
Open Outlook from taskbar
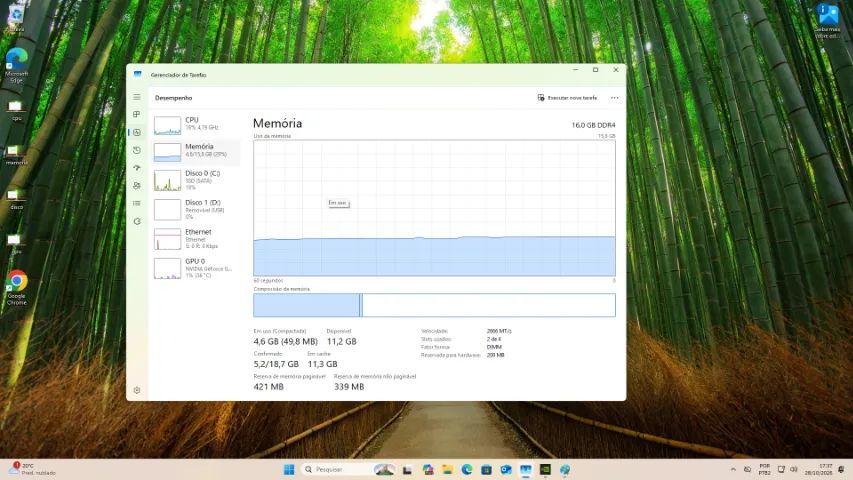click(x=506, y=469)
